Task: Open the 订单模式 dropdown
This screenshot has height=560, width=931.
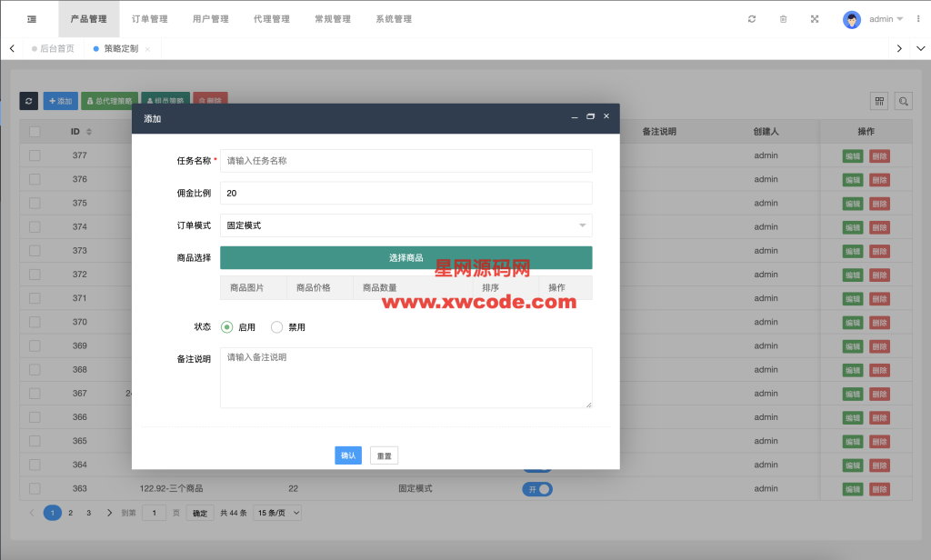Action: [405, 225]
